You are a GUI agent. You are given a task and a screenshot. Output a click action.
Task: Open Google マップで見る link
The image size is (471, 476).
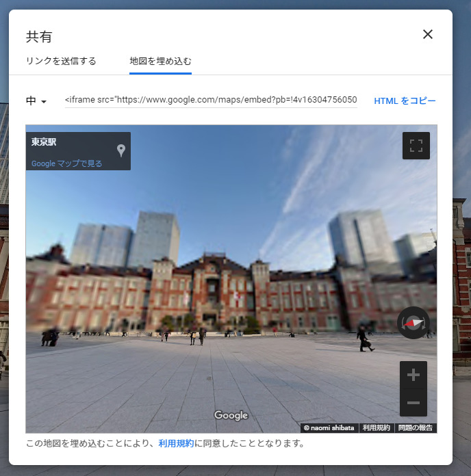click(66, 163)
